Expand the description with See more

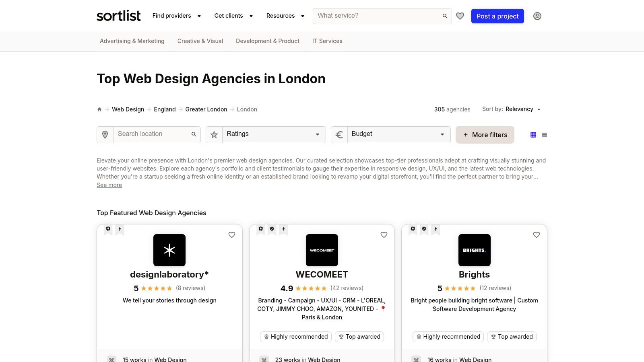109,185
